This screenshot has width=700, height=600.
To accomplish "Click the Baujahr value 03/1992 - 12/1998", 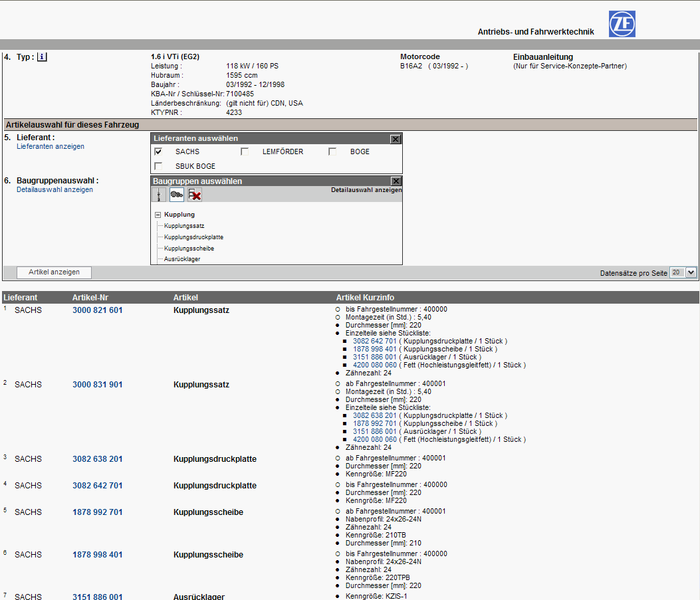I will [255, 85].
